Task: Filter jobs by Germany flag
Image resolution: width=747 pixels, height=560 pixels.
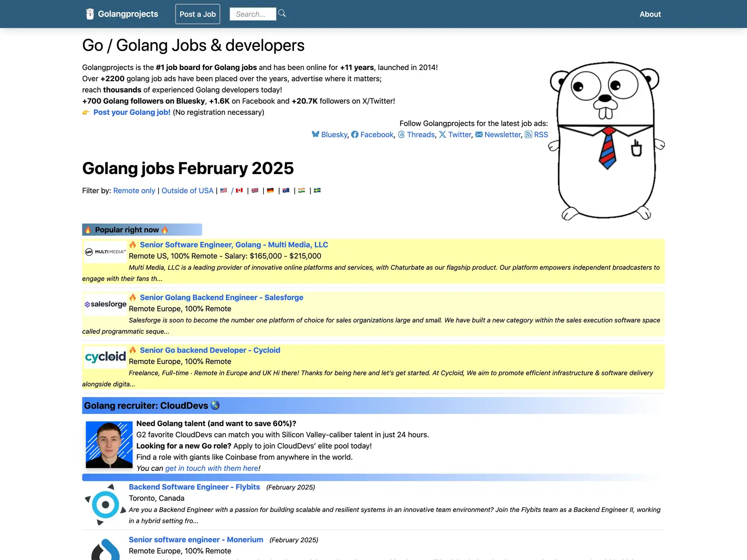Action: point(270,190)
